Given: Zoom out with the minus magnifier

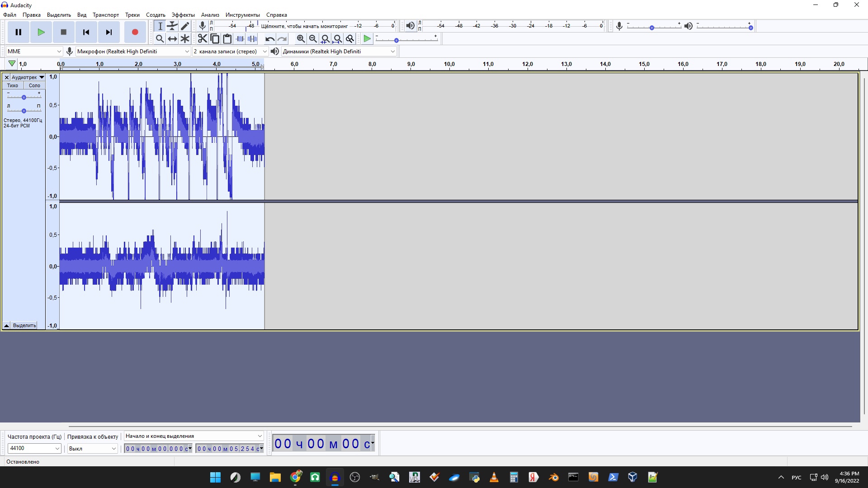Looking at the screenshot, I should click(x=313, y=38).
